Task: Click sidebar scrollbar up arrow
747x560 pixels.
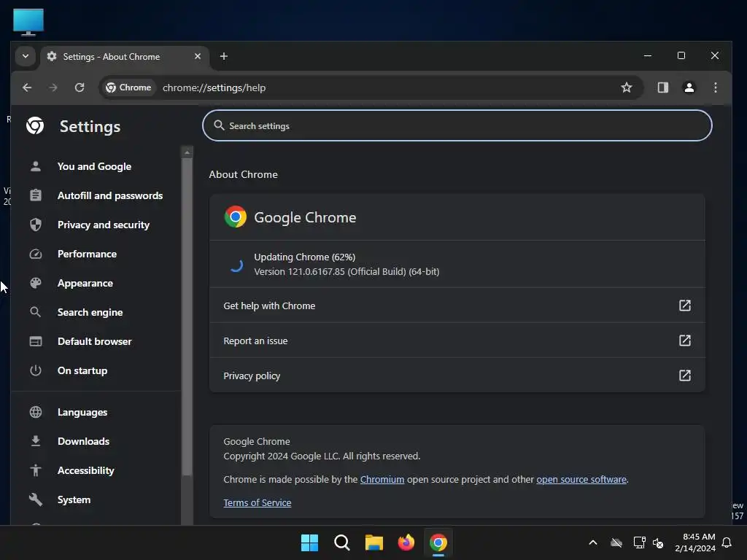Action: [187, 152]
